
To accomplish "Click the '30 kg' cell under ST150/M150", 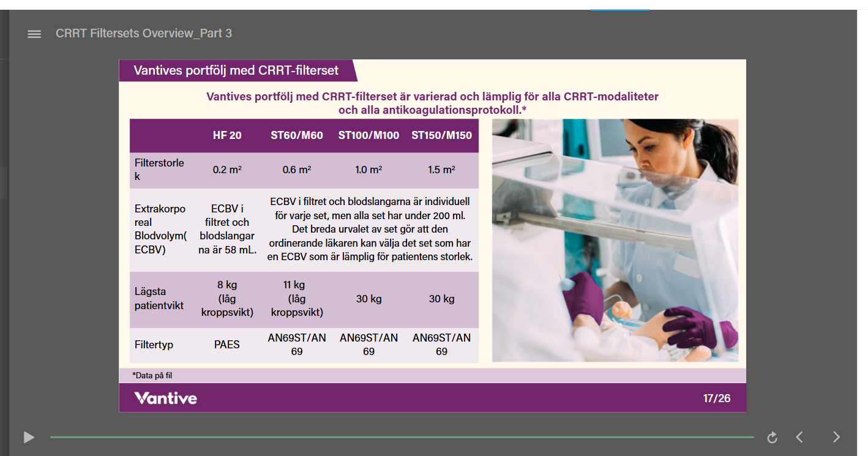I will (441, 299).
